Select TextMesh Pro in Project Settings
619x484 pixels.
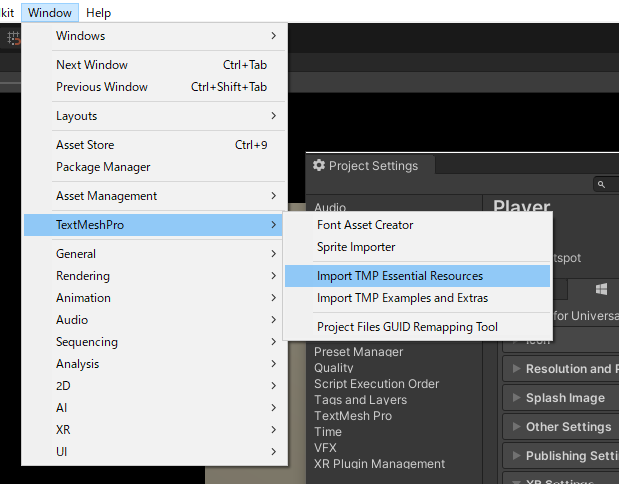pyautogui.click(x=353, y=416)
